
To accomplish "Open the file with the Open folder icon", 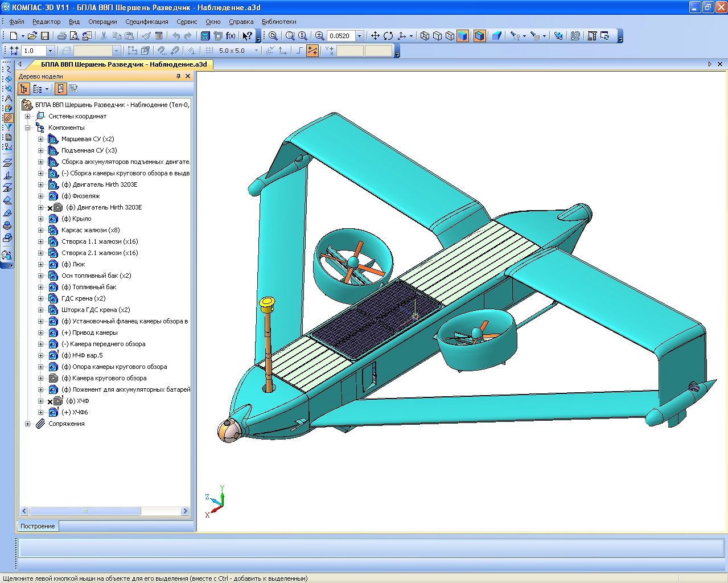I will click(32, 36).
